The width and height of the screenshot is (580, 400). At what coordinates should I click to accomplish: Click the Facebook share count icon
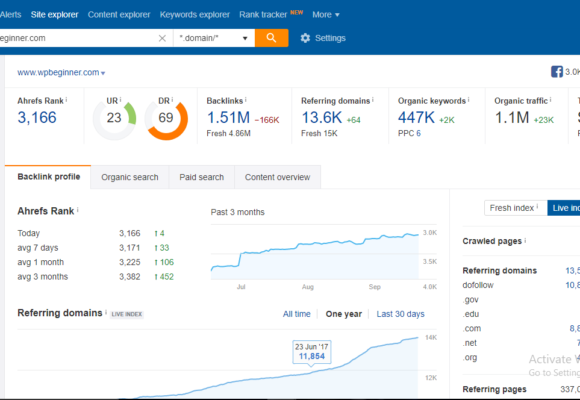click(557, 71)
